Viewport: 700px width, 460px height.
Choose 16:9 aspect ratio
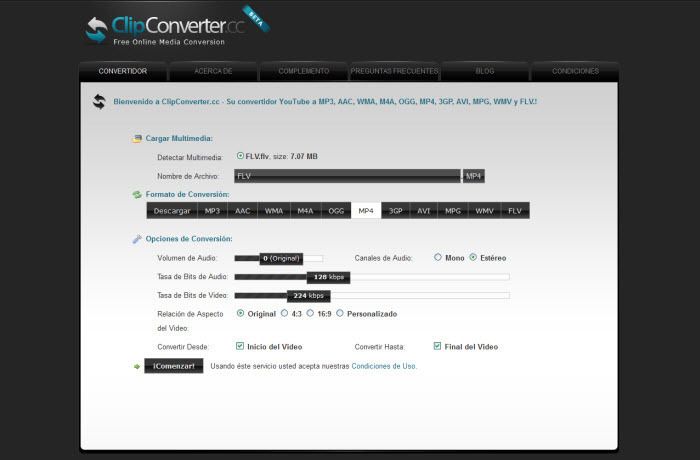coord(310,314)
